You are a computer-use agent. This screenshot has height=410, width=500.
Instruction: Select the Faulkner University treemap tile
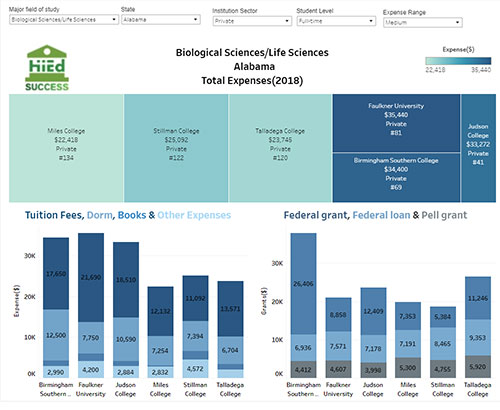(x=396, y=123)
